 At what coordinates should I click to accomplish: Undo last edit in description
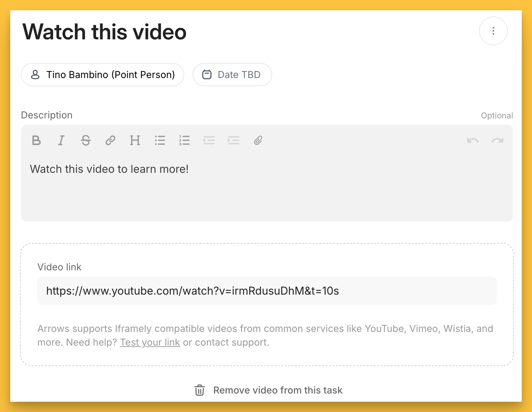473,141
